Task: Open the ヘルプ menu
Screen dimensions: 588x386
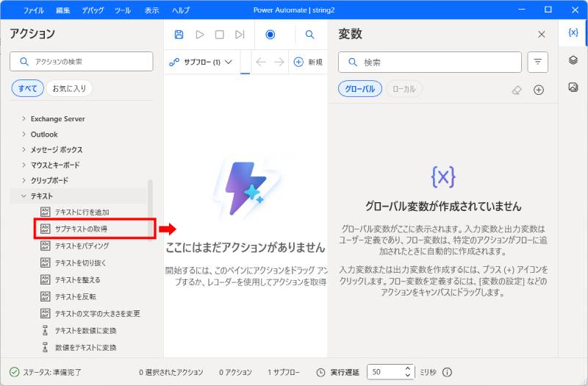Action: click(x=181, y=10)
